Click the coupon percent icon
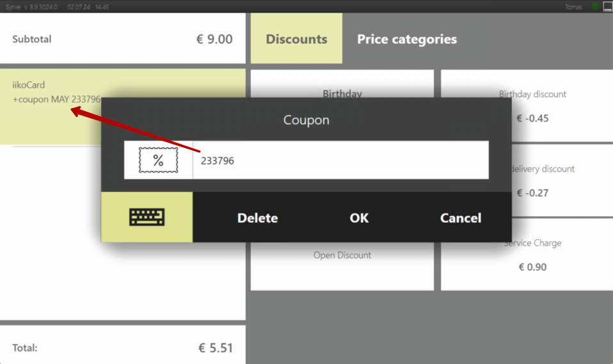 tap(158, 160)
